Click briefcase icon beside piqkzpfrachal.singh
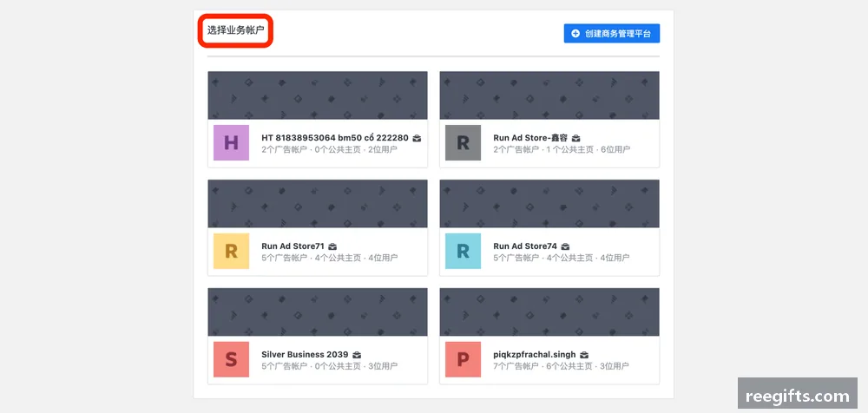 click(584, 355)
